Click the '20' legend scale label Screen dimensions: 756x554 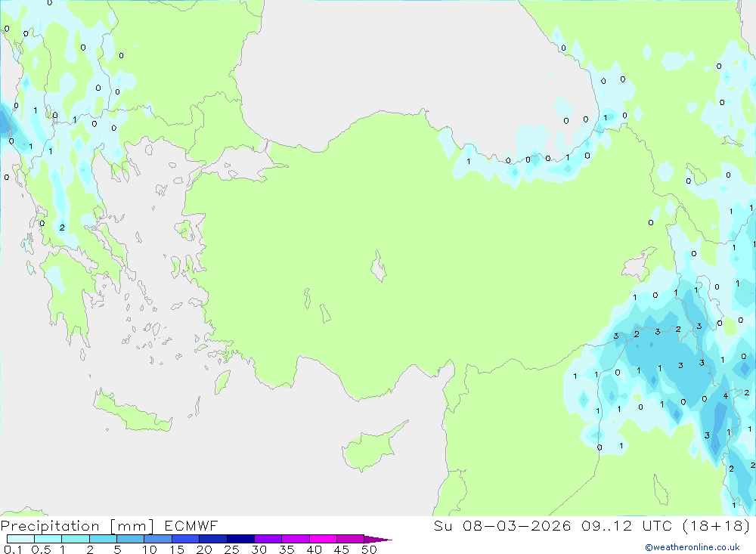(x=204, y=549)
